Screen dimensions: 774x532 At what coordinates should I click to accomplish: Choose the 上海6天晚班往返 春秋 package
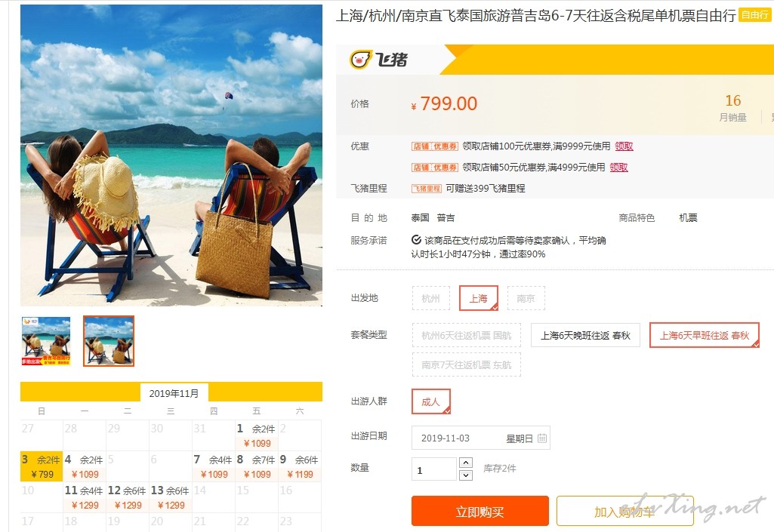[x=585, y=336]
